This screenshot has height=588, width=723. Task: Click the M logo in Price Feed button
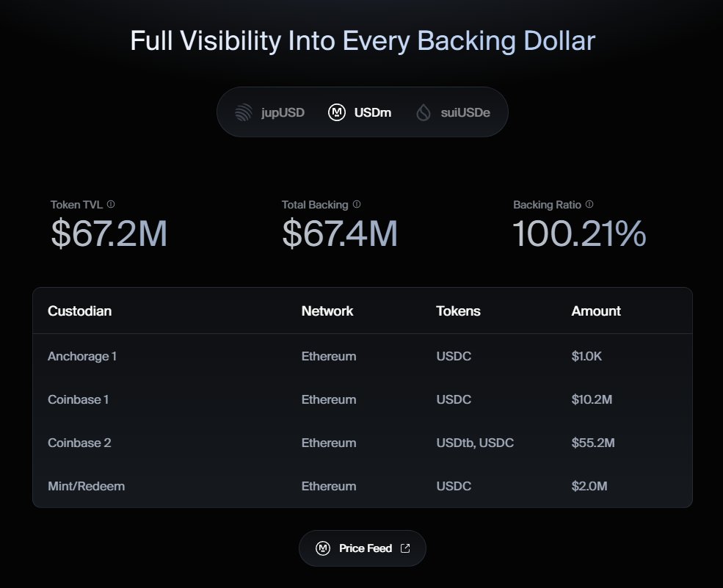[323, 548]
